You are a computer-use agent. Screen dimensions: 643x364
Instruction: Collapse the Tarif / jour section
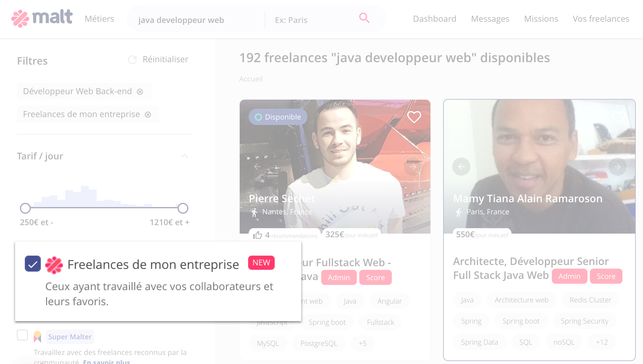184,156
